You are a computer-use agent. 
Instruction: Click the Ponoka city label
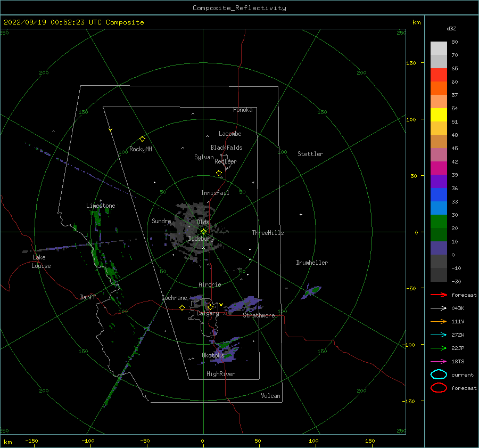click(x=243, y=110)
